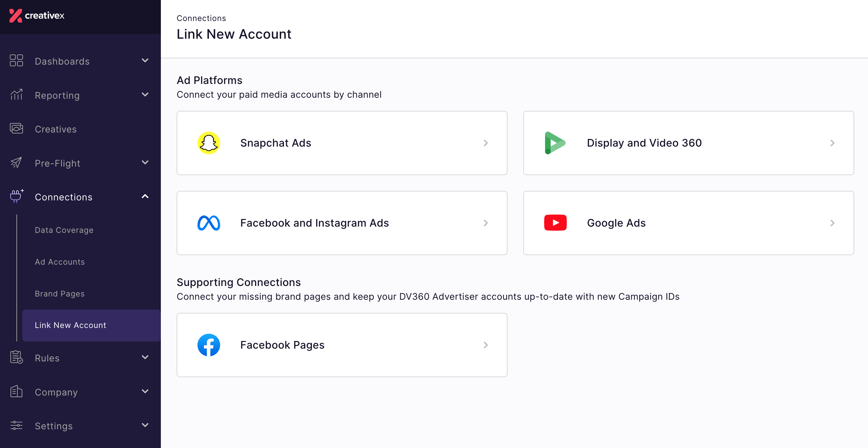Click the Facebook Pages logo
This screenshot has width=868, height=448.
point(208,345)
